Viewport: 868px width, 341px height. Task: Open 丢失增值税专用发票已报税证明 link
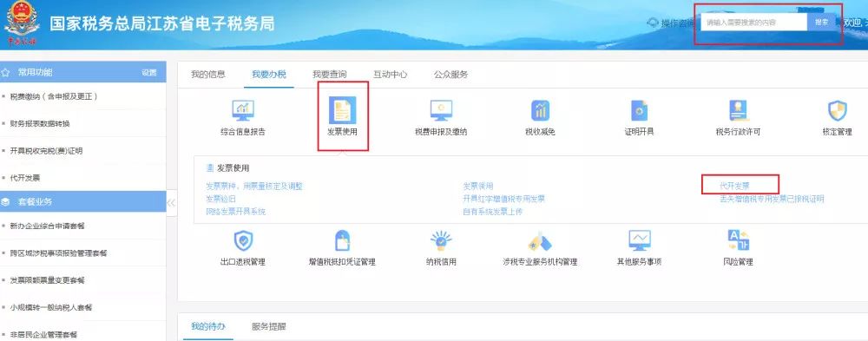pos(772,199)
